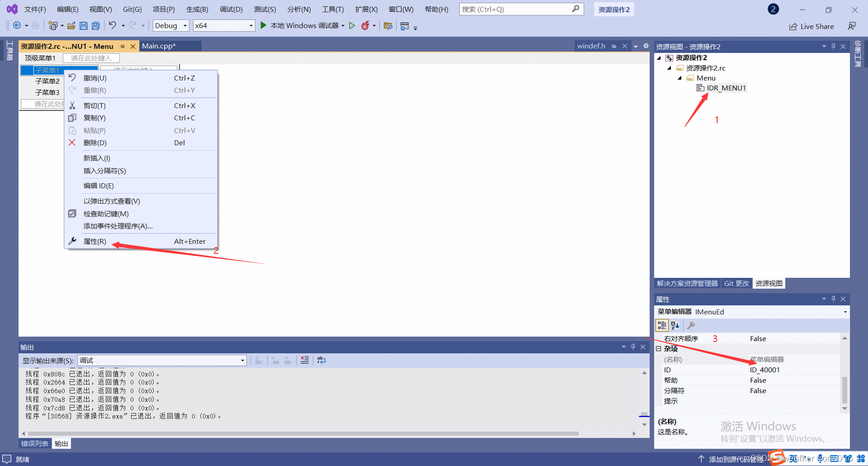Click Start Without Debugging outline play icon
868x466 pixels.
click(352, 25)
